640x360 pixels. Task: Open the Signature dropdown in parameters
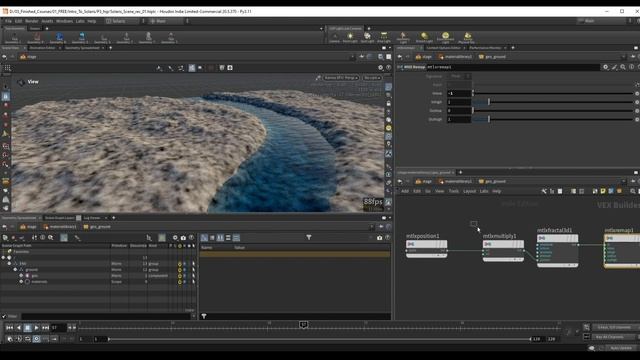pyautogui.click(x=459, y=76)
